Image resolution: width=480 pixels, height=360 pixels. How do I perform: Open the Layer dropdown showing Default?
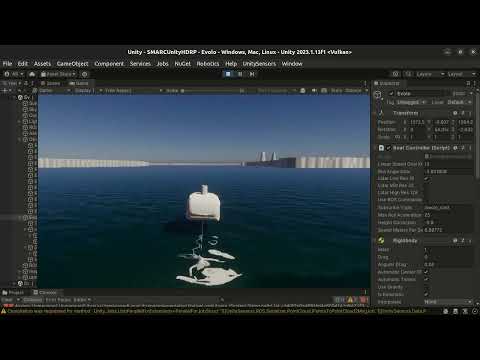[x=459, y=102]
